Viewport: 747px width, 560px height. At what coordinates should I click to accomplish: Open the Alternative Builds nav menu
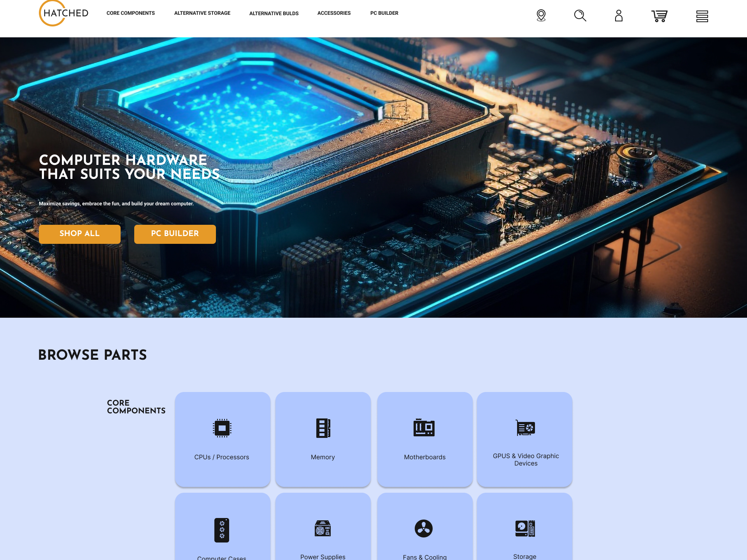pyautogui.click(x=274, y=13)
